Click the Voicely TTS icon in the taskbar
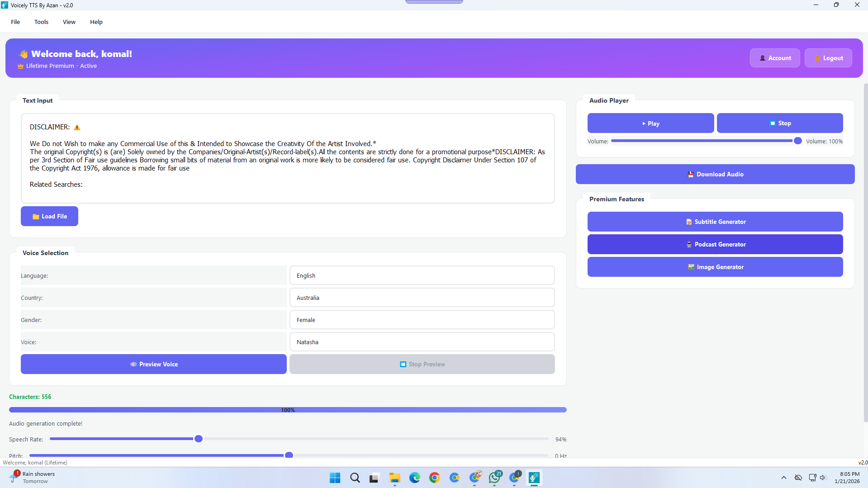Viewport: 868px width, 488px height. click(534, 478)
